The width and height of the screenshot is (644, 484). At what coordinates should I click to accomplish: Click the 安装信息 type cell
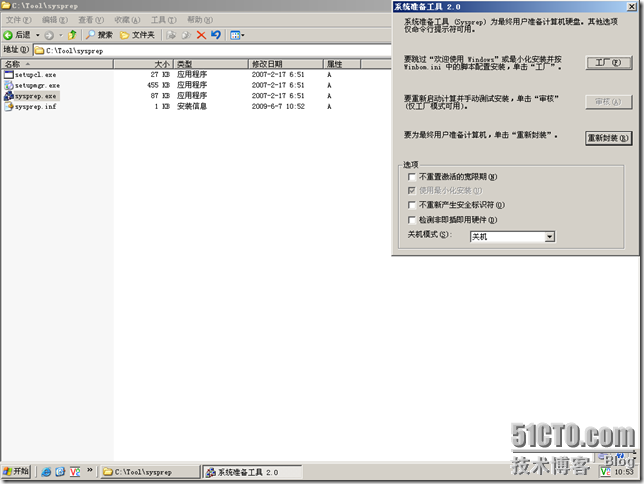click(192, 106)
